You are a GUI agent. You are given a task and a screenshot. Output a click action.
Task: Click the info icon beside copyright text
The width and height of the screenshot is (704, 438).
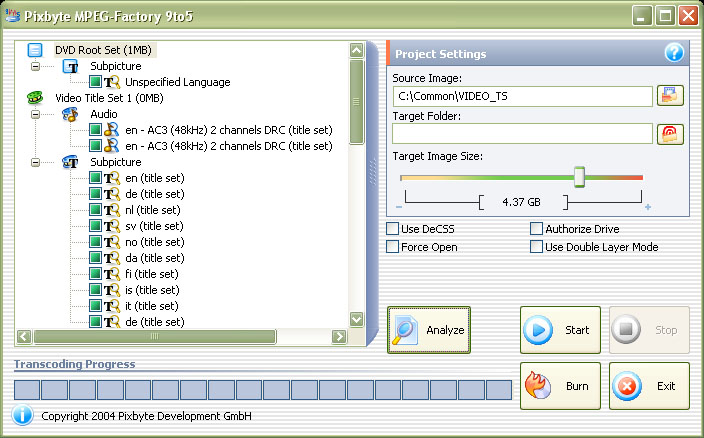point(22,415)
